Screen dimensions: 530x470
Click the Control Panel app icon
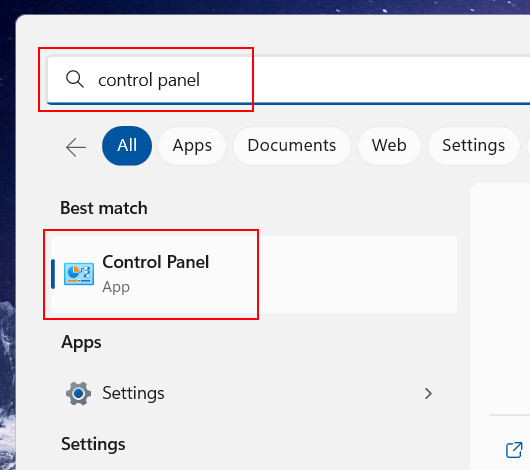coord(79,274)
